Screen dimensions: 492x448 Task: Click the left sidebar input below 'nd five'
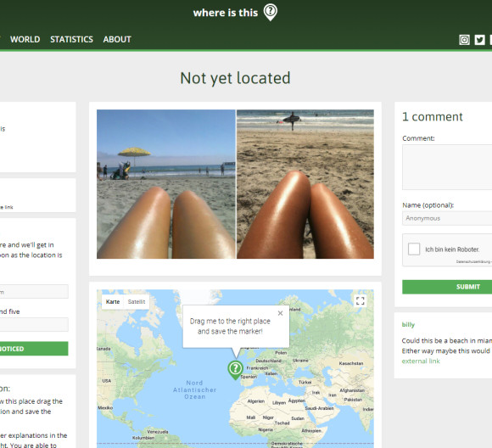[34, 324]
